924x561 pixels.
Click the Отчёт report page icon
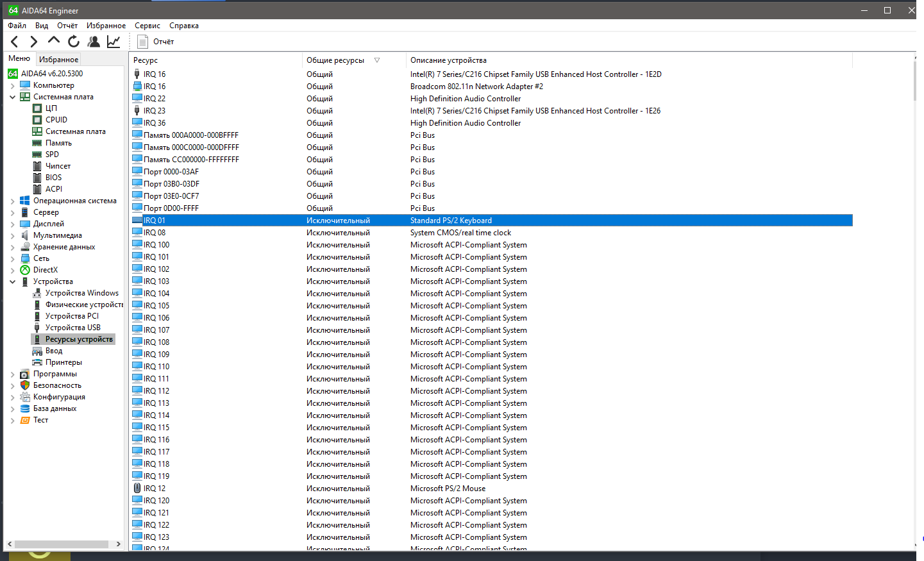[x=143, y=42]
